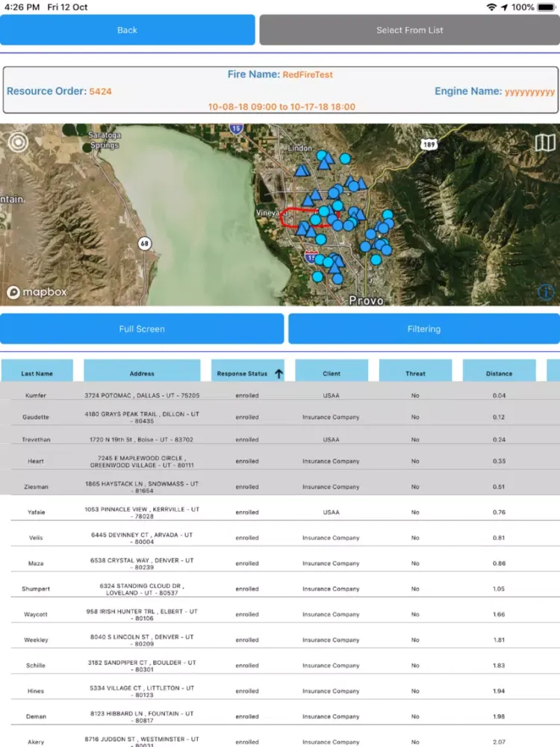Click the incident date range text
The width and height of the screenshot is (560, 747).
coord(281,107)
